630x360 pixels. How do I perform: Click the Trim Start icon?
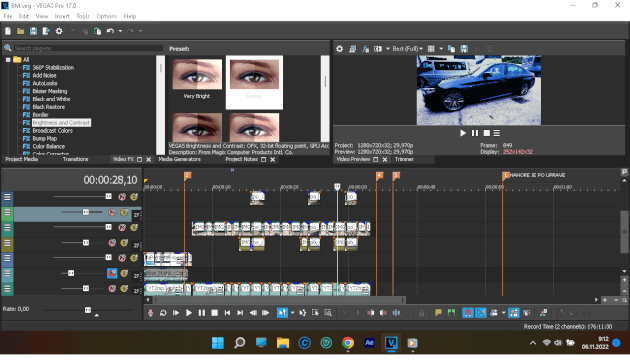point(370,313)
